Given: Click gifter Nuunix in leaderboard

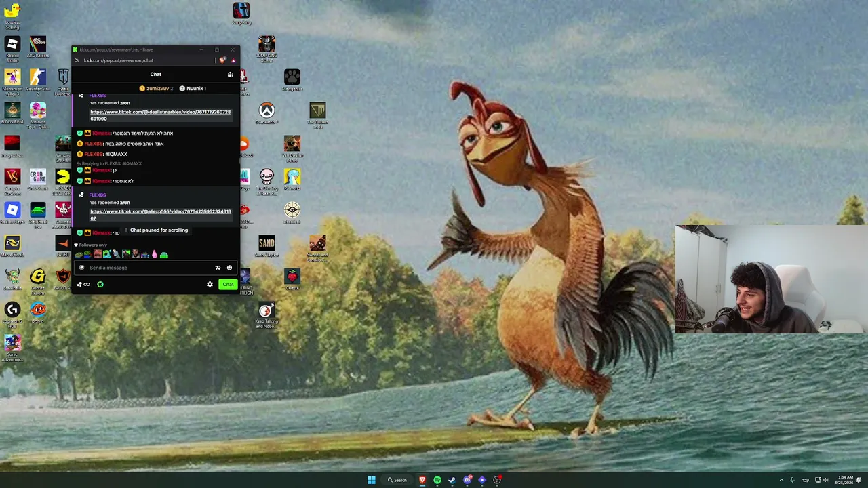Looking at the screenshot, I should coord(191,89).
